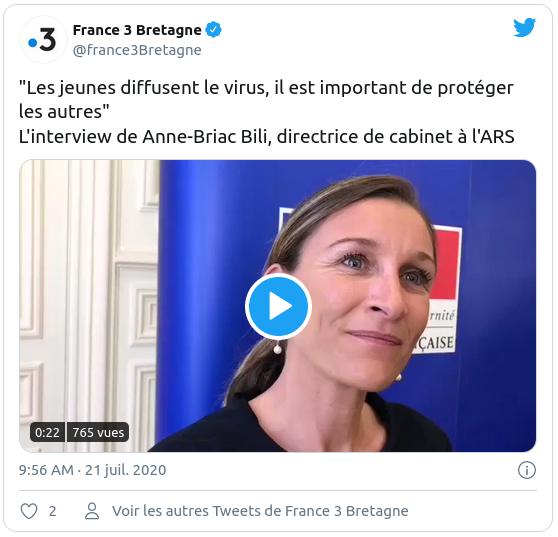Click the "L'interview de Anne-Briac Bili" line
The width and height of the screenshot is (558, 537).
click(x=267, y=137)
